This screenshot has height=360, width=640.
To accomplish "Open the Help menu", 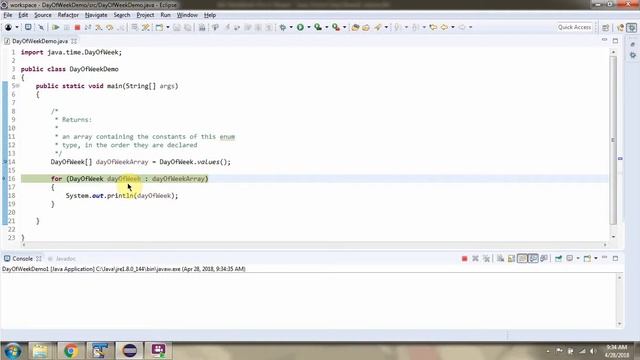I will (x=210, y=15).
